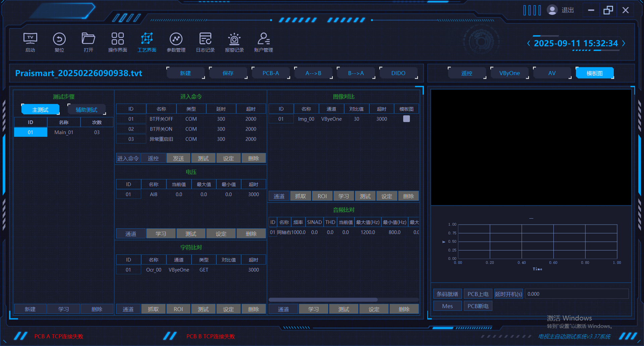Open file with the 打开 folder icon
This screenshot has height=346, width=644.
pos(88,40)
